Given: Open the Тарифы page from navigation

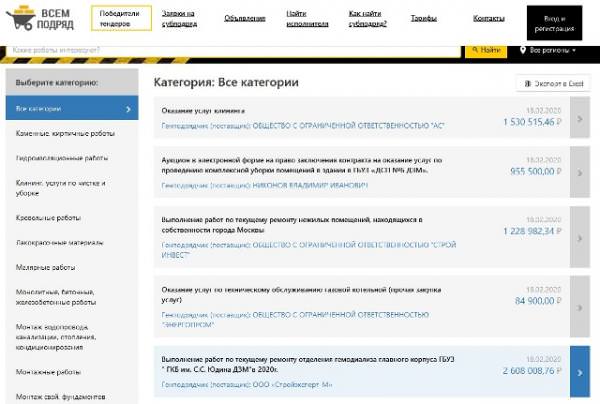Looking at the screenshot, I should tap(423, 18).
